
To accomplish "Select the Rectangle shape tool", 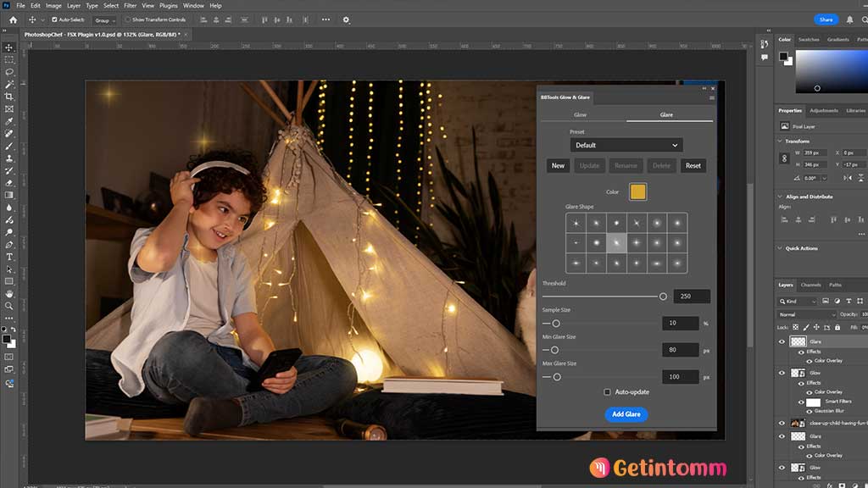I will click(x=8, y=281).
